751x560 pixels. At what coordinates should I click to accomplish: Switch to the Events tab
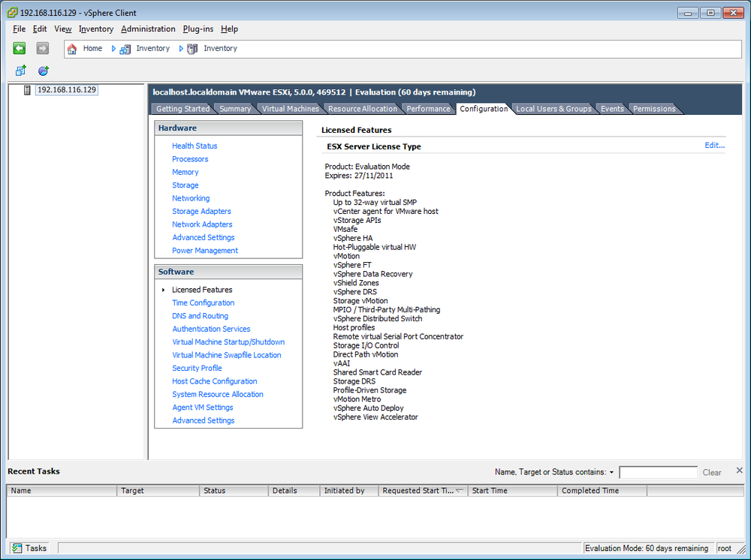point(612,109)
